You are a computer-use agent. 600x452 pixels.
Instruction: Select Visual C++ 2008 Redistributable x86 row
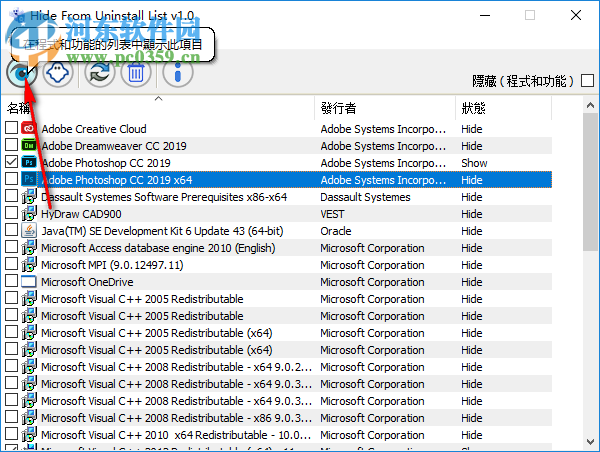click(x=277, y=418)
